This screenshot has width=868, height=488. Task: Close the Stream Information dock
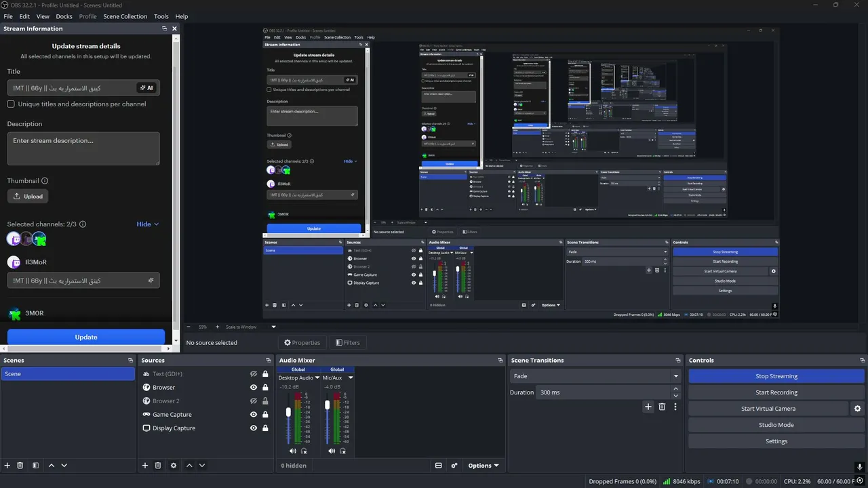coord(174,28)
